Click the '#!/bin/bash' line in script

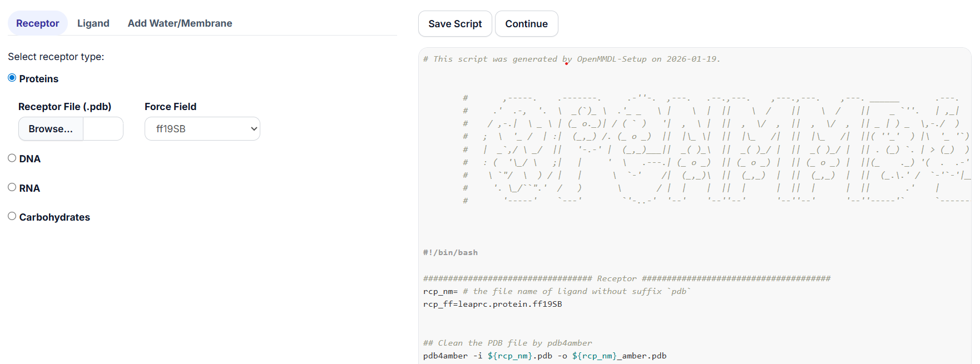(x=451, y=252)
